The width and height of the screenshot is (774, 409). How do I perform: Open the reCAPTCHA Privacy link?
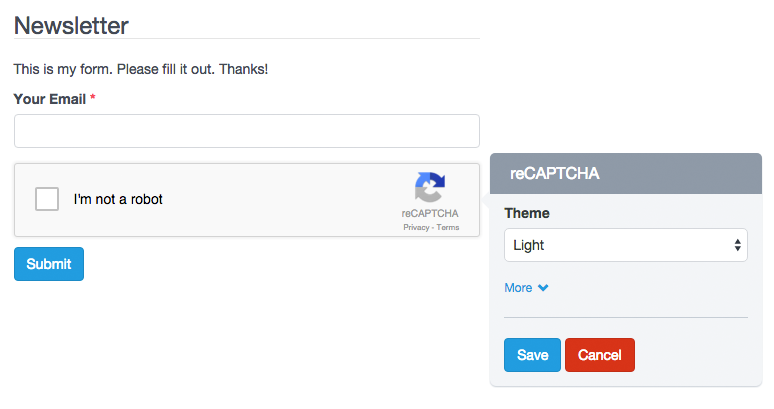pos(416,228)
